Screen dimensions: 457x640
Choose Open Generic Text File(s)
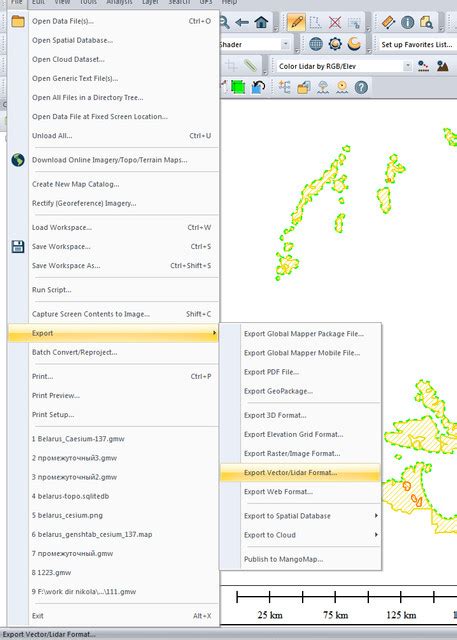(x=113, y=78)
